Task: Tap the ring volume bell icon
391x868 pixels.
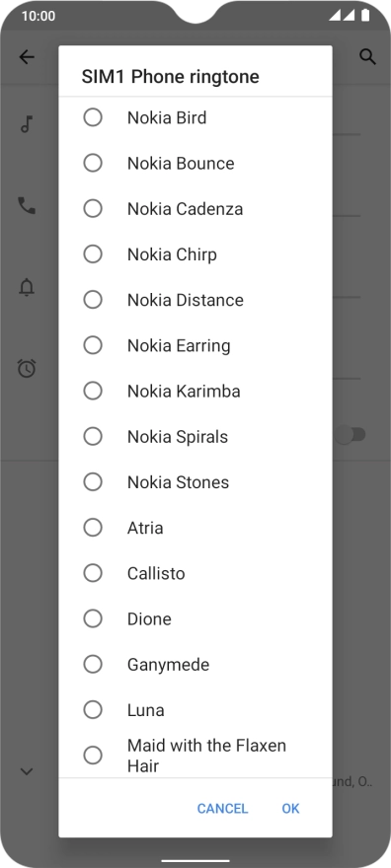Action: pyautogui.click(x=27, y=287)
